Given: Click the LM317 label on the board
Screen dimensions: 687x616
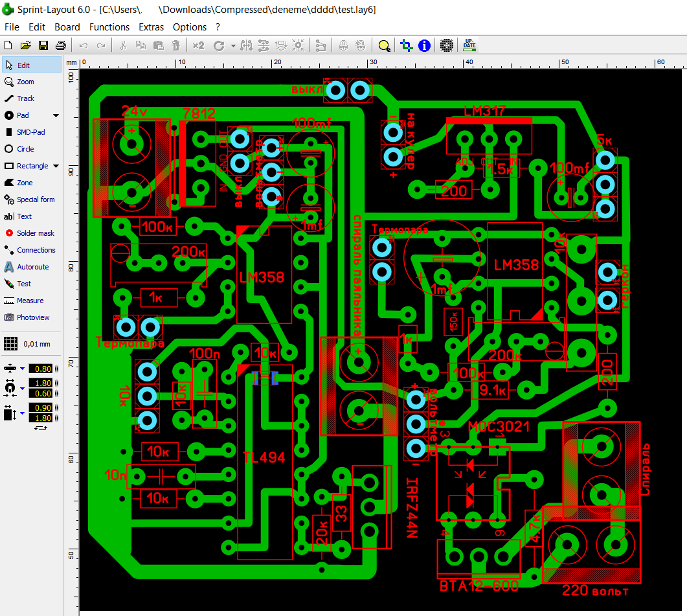Looking at the screenshot, I should [x=485, y=111].
